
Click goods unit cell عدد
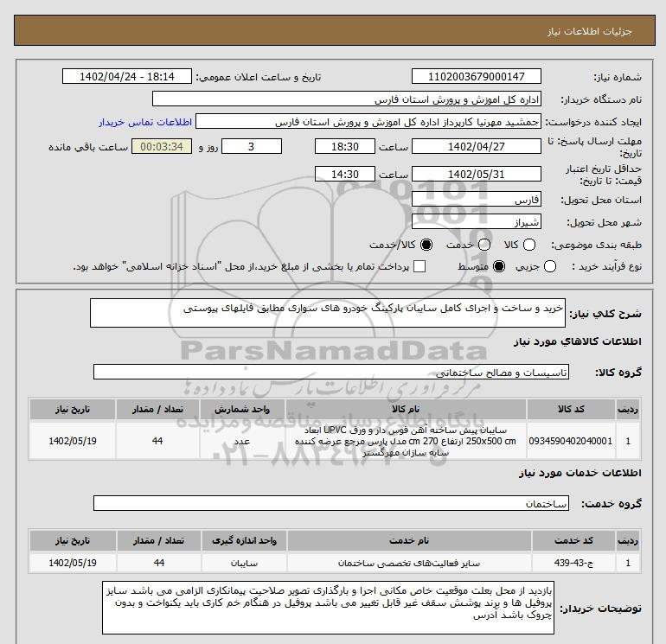tap(242, 441)
